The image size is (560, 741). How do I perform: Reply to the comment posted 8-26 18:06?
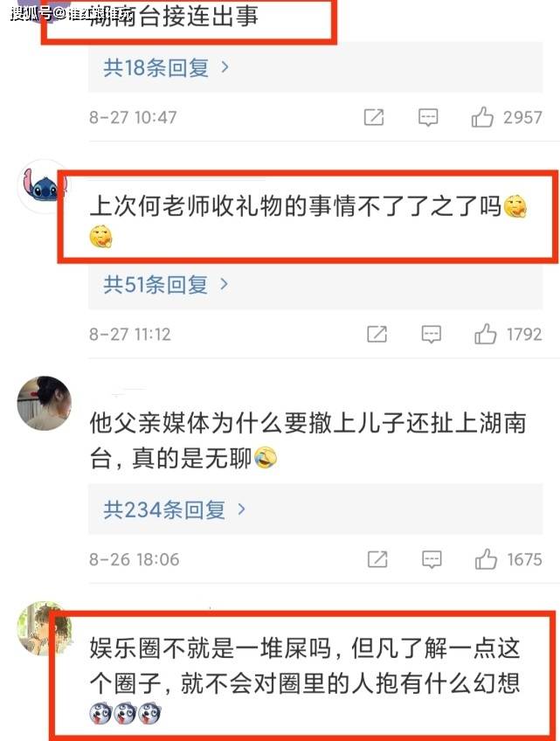coord(432,559)
